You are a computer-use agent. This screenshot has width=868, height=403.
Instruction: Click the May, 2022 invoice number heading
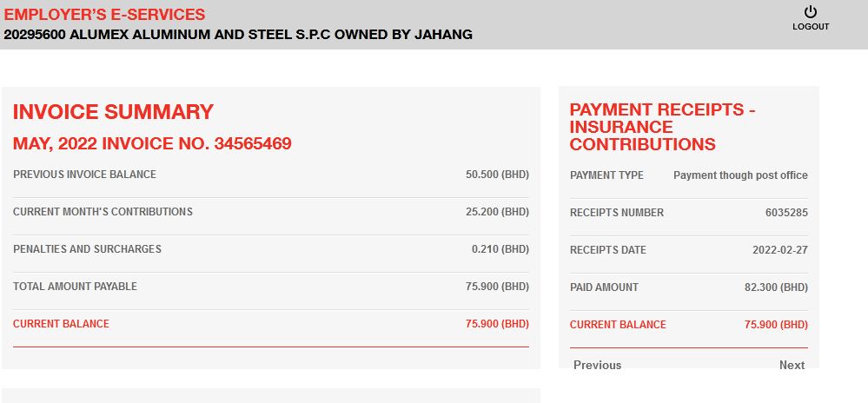click(152, 144)
